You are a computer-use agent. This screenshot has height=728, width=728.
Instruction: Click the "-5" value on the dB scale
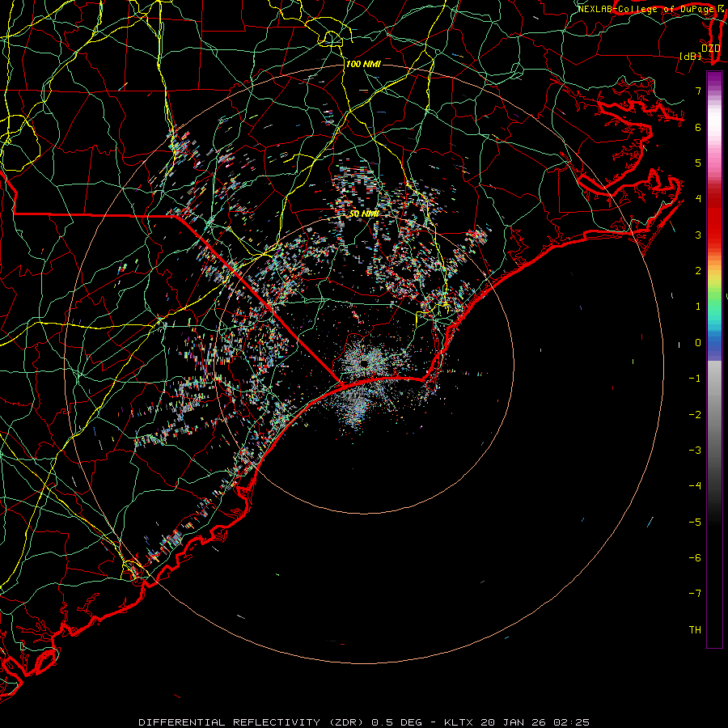[695, 523]
